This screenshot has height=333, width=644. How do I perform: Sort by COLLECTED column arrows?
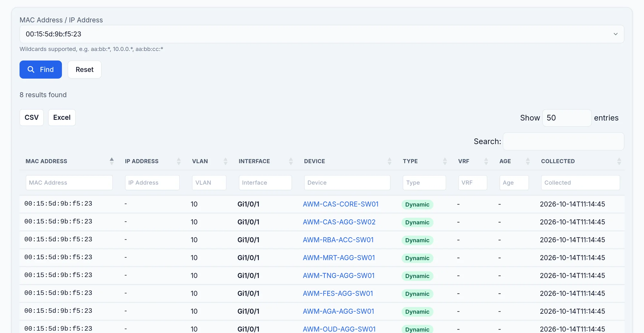pos(619,161)
